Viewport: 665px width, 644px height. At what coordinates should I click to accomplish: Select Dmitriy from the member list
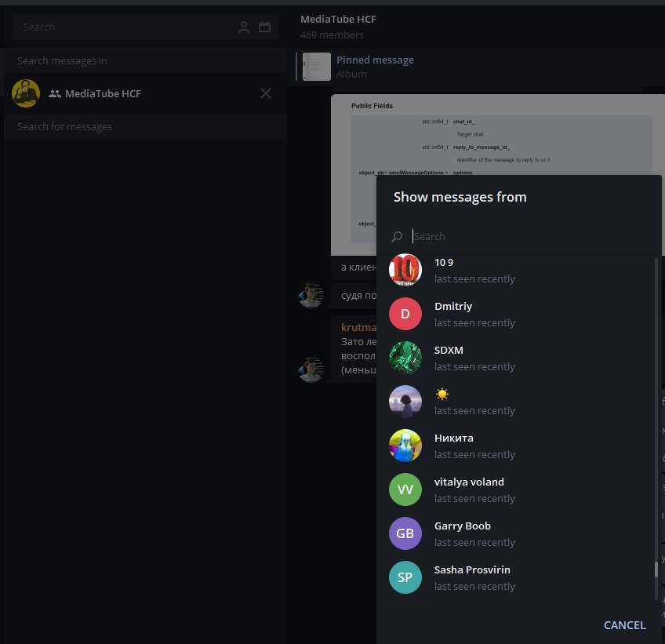[x=516, y=314]
